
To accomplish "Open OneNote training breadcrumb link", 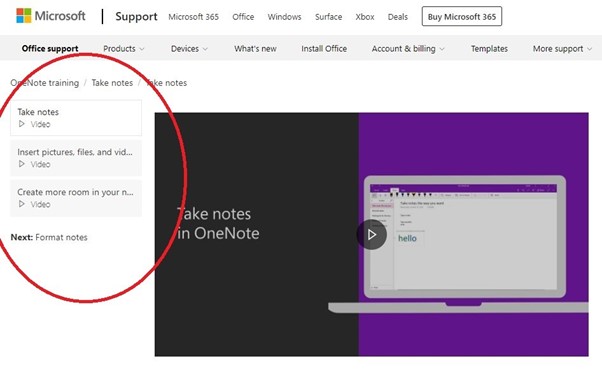I will (x=45, y=83).
